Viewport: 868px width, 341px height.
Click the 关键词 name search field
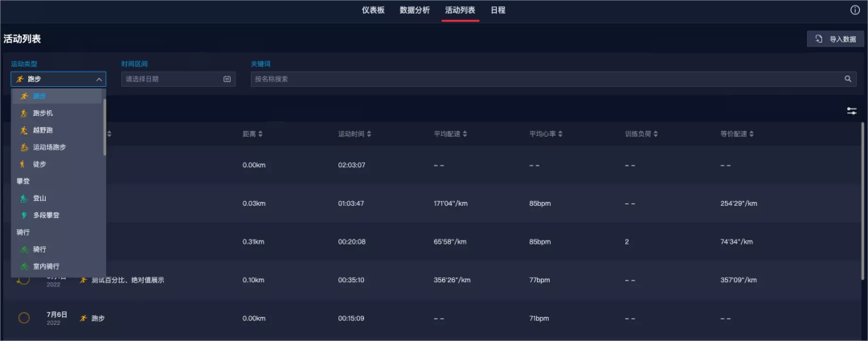tap(547, 79)
